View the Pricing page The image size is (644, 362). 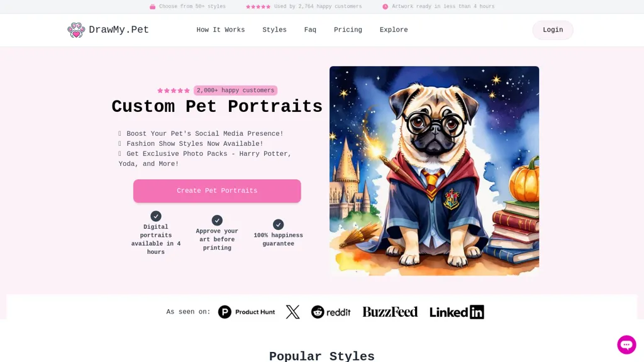pos(348,30)
